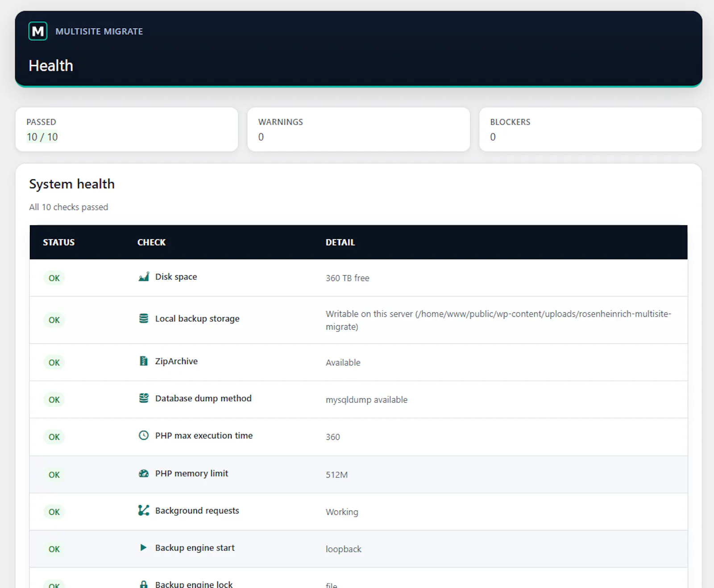Click the '512M' memory limit value
The width and height of the screenshot is (714, 588).
coord(336,475)
